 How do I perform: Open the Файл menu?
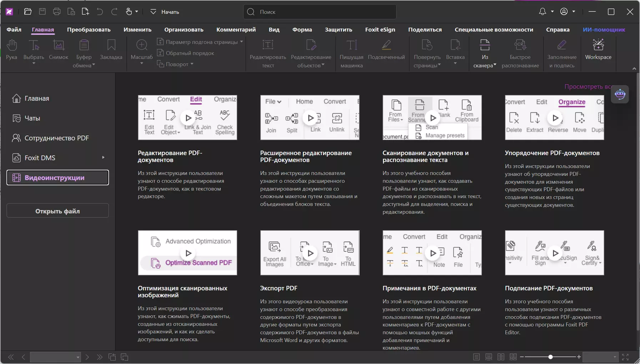point(14,30)
